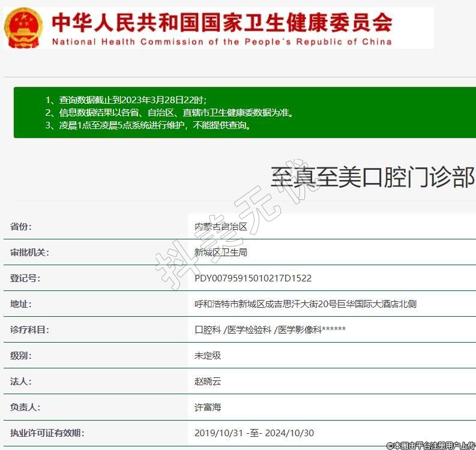Click the National Health Commission English subtitle
This screenshot has height=450, width=476.
pos(221,42)
